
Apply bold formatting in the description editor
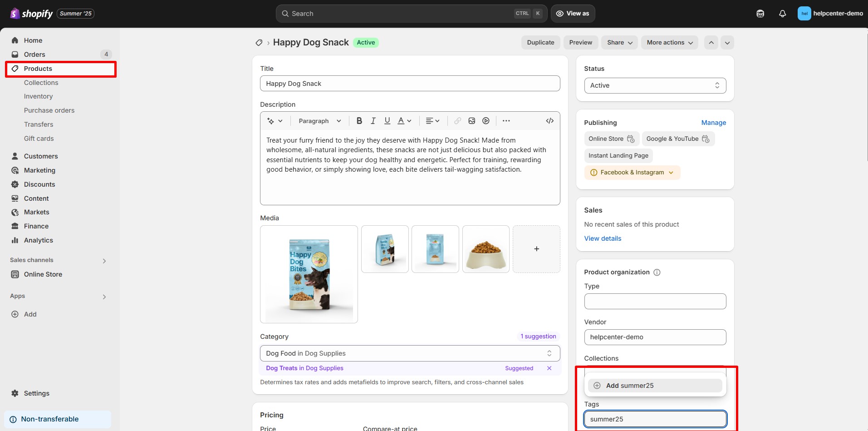pyautogui.click(x=359, y=121)
